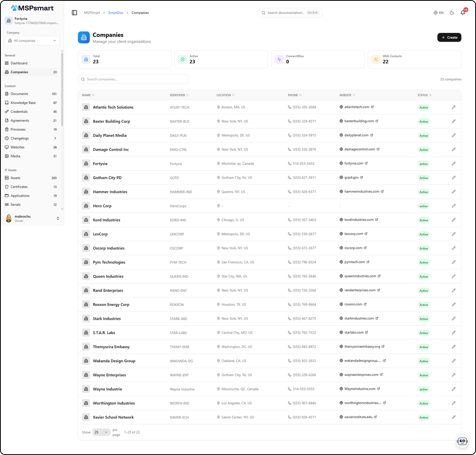Sort the table by NAME column
476x455 pixels.
[88, 95]
